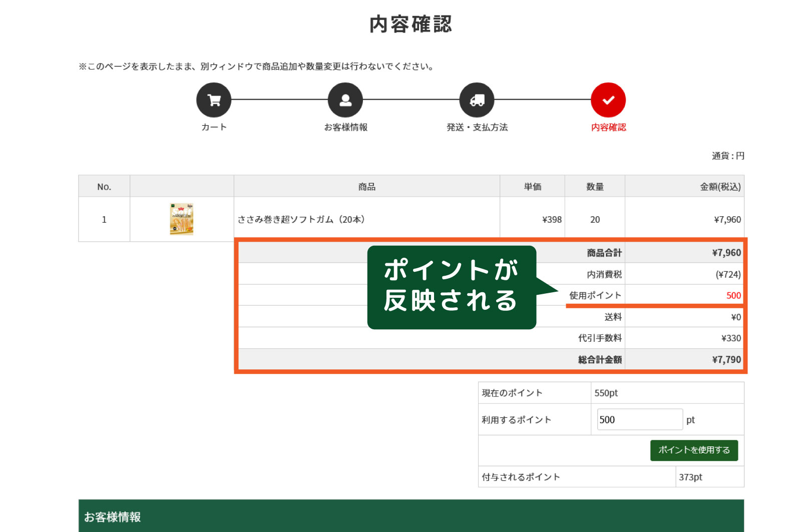Click the 商品合計 value ¥7,960
The image size is (801, 532).
726,253
